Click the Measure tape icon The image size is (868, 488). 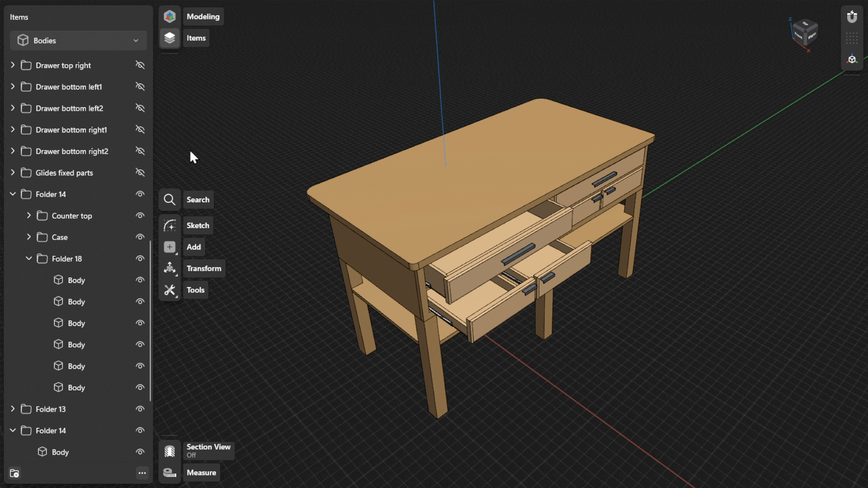click(170, 473)
